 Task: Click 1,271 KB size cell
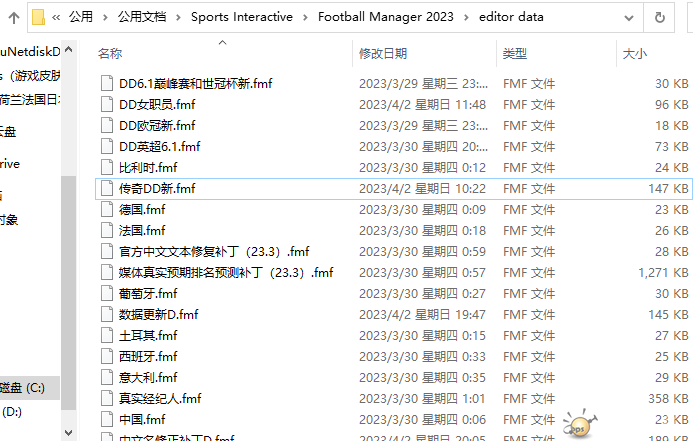coord(663,273)
